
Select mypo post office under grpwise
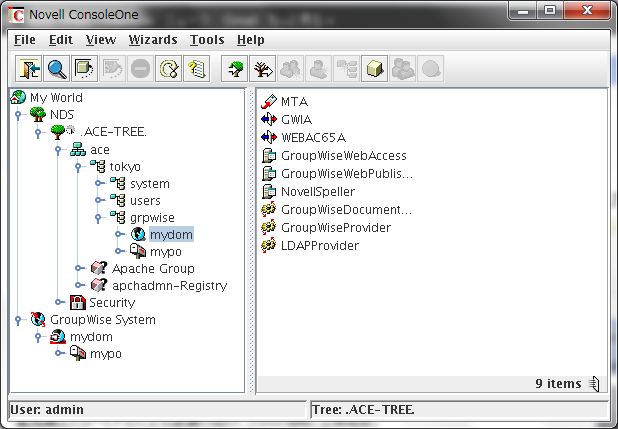tap(166, 252)
